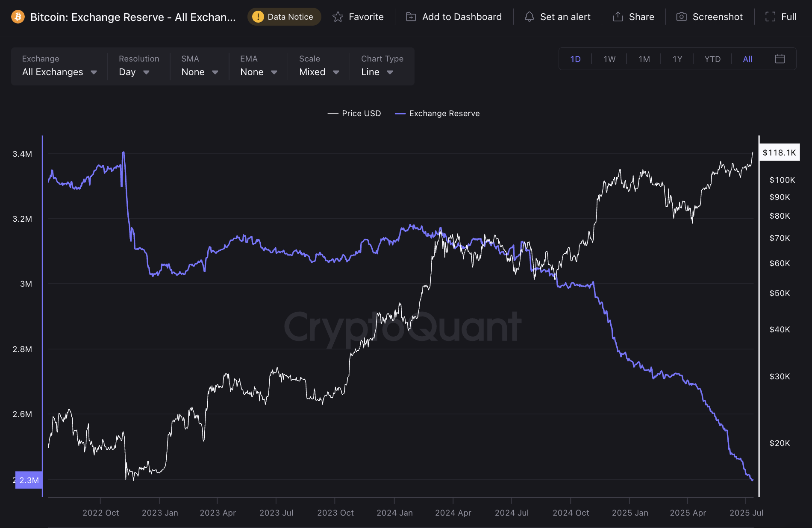Screen dimensions: 812x528
Task: Switch to the YTD timeframe tab
Action: click(712, 59)
